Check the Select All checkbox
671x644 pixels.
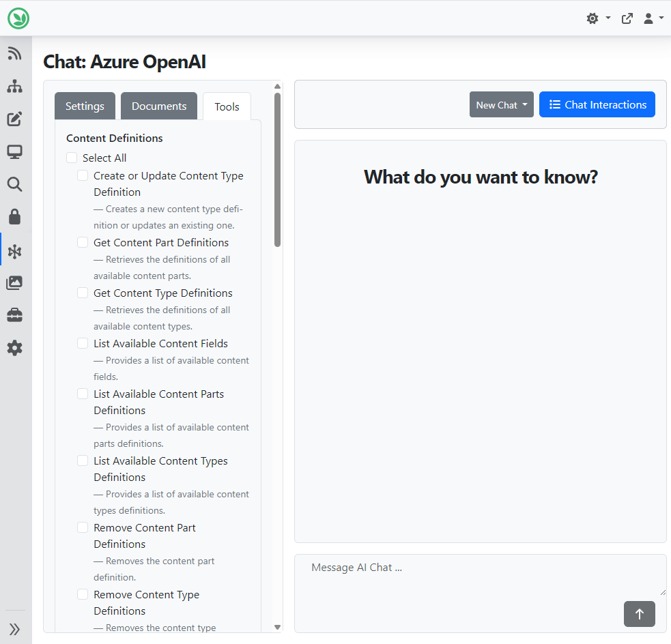click(72, 158)
